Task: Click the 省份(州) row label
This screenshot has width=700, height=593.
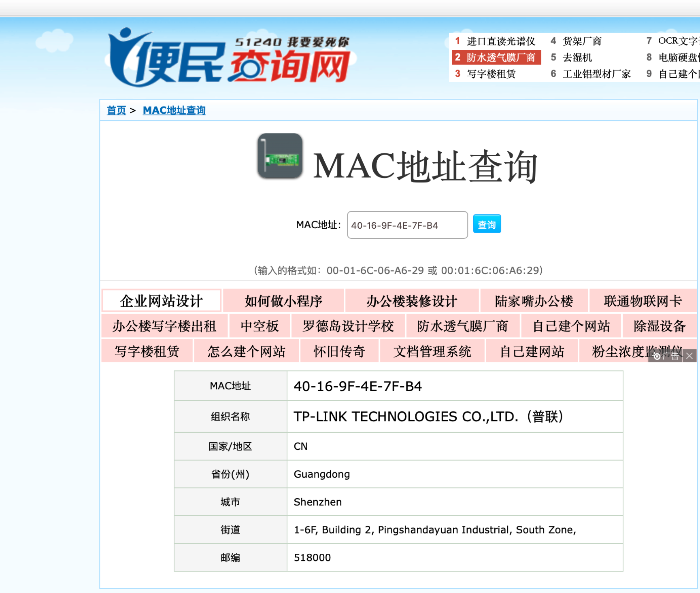Action: pos(230,474)
